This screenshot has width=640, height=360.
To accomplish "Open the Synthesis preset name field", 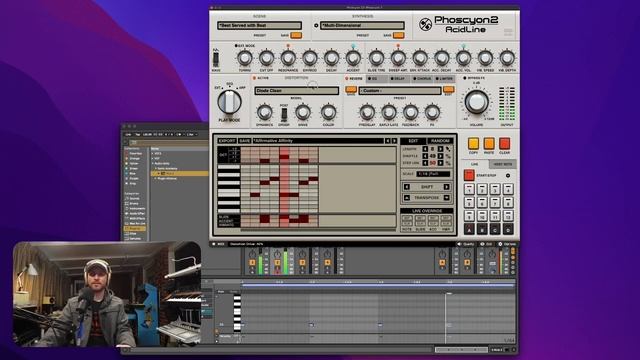I will point(362,25).
